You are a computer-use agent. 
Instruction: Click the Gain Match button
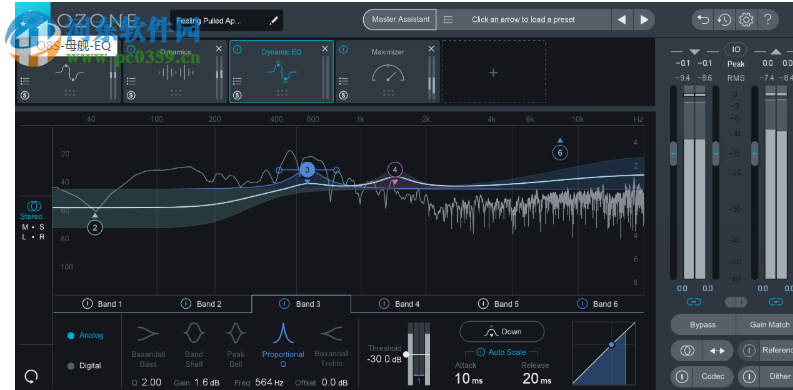pyautogui.click(x=766, y=325)
